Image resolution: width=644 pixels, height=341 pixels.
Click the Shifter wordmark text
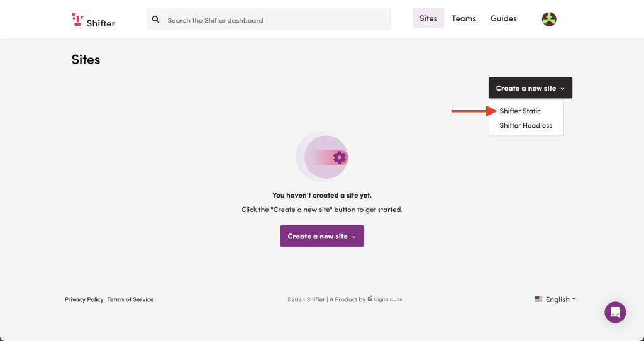pyautogui.click(x=101, y=23)
